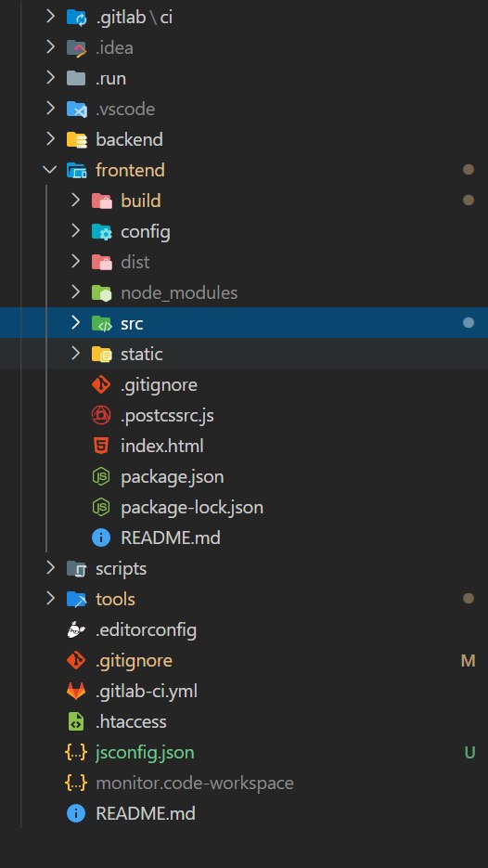
Task: Click the change dot on frontend row
Action: pyautogui.click(x=469, y=169)
